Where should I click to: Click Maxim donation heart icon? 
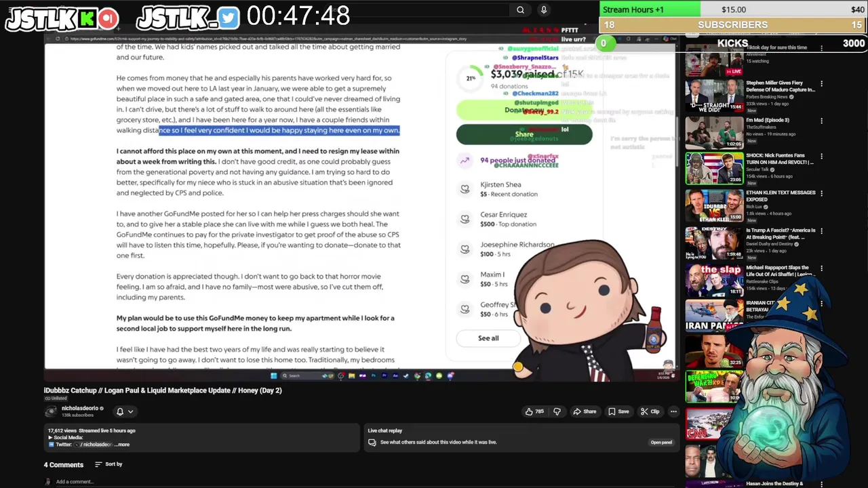click(465, 279)
